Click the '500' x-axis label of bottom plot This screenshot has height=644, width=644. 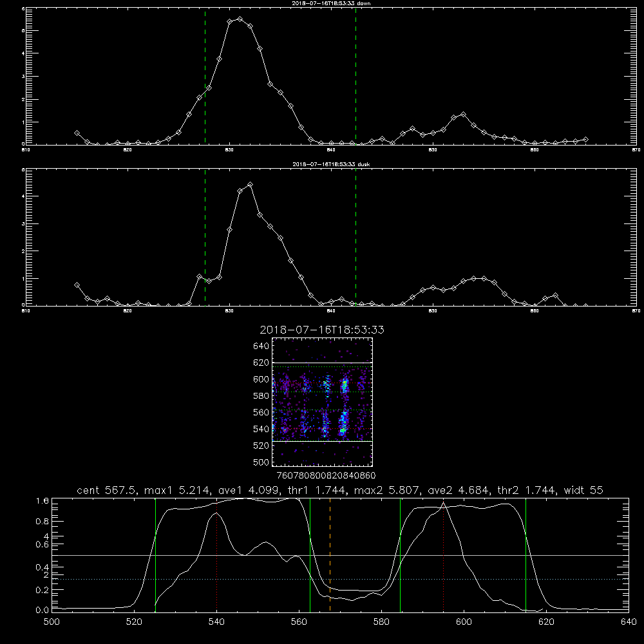coord(52,621)
